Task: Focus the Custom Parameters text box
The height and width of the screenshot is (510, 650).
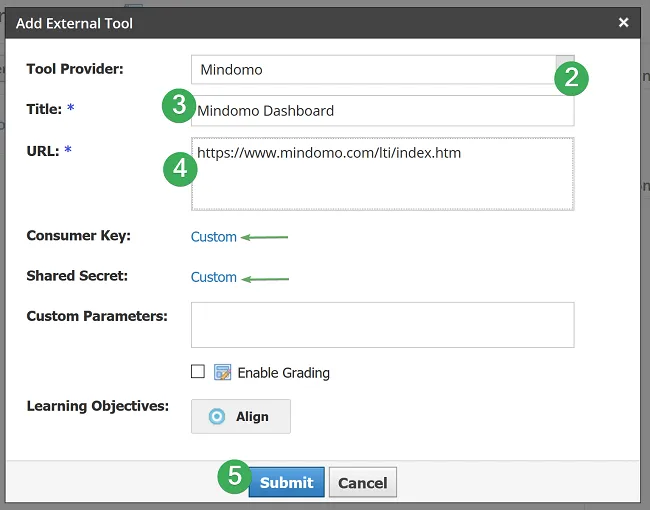Action: click(x=382, y=325)
